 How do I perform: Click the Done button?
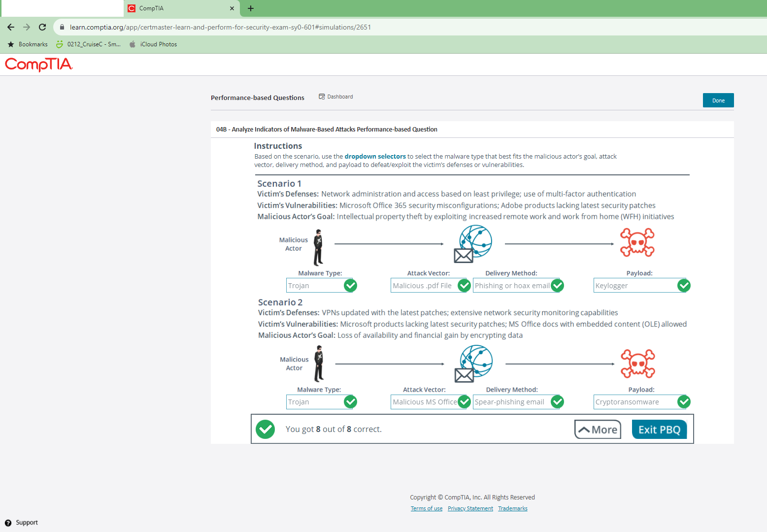click(718, 100)
